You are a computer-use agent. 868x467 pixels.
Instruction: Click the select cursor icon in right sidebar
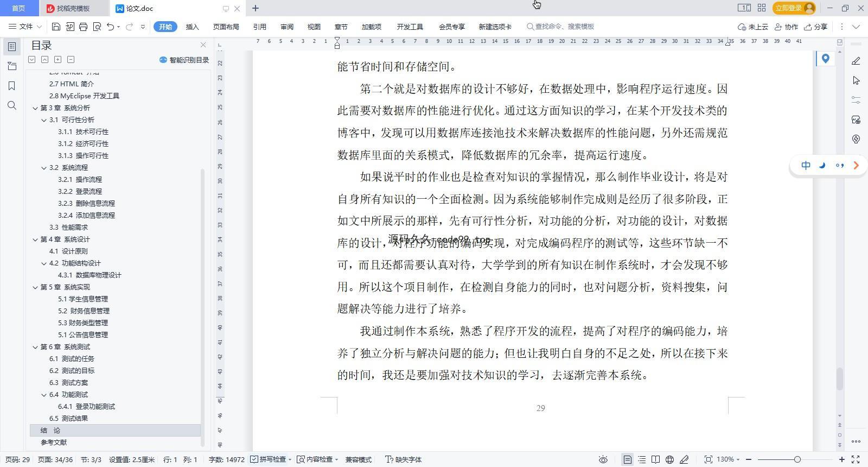click(x=856, y=80)
